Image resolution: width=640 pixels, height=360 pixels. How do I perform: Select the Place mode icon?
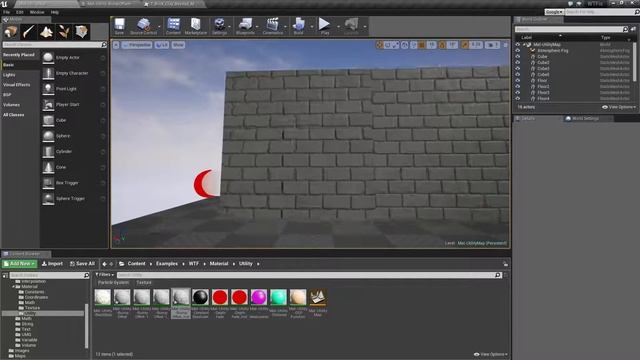(x=11, y=32)
